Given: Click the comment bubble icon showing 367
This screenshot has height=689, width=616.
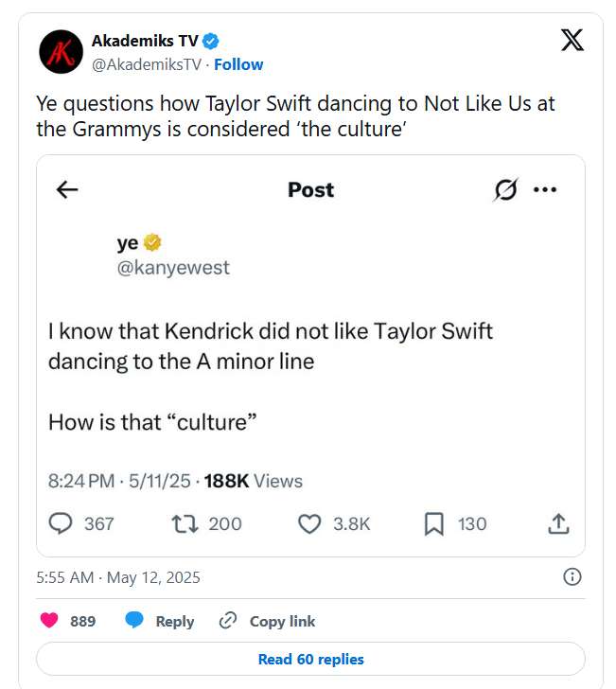Looking at the screenshot, I should coord(61,523).
